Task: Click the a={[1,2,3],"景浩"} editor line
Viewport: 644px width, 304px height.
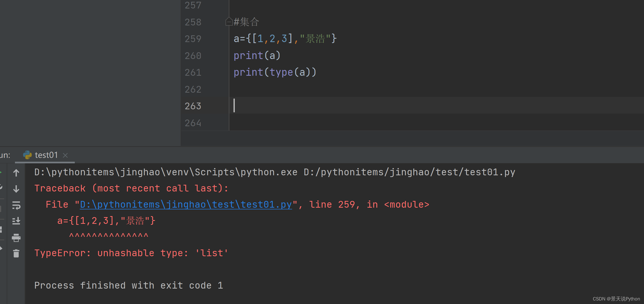Action: pyautogui.click(x=285, y=39)
